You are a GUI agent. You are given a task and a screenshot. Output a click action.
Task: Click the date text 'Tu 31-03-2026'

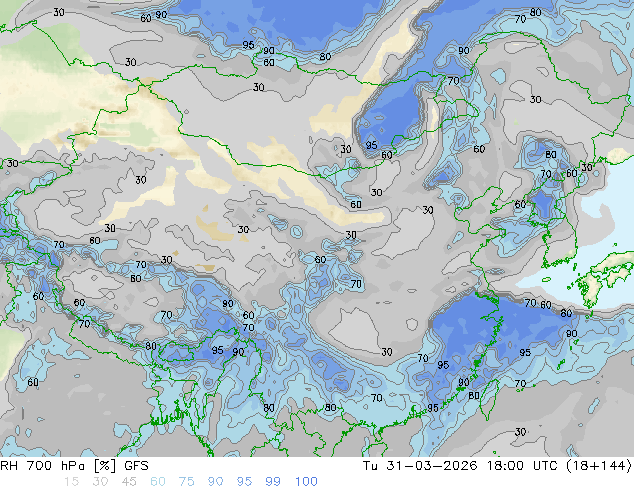tap(420, 466)
